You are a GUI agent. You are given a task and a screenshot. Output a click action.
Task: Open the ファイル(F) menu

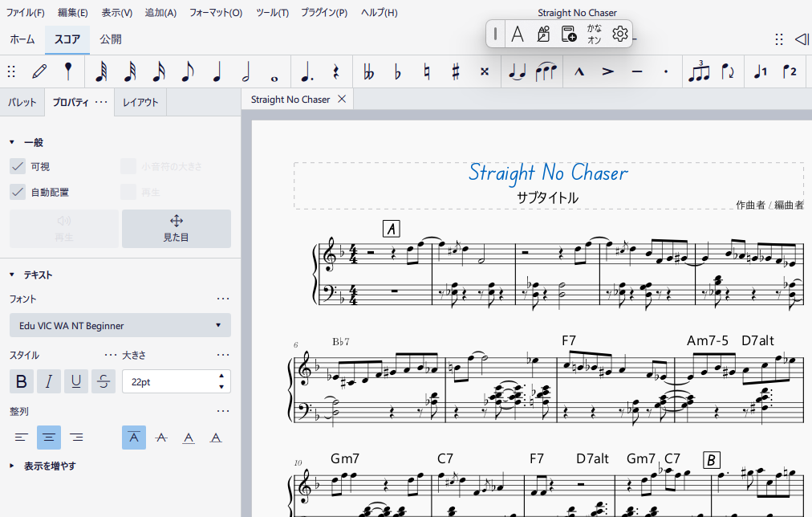26,12
